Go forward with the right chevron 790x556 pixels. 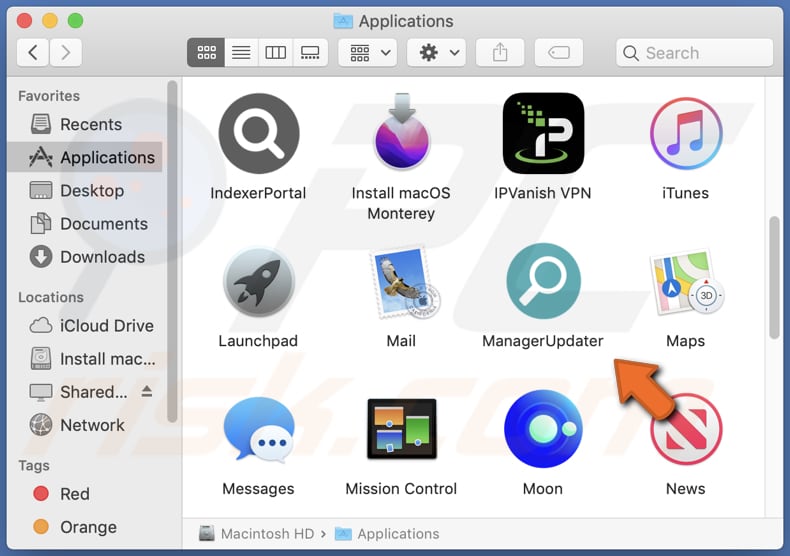[x=65, y=52]
